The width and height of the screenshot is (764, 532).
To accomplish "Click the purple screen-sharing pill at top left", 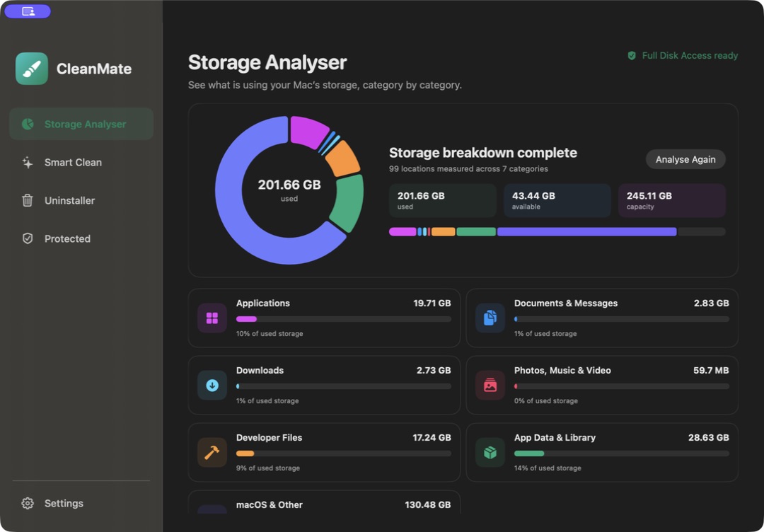I will tap(28, 11).
